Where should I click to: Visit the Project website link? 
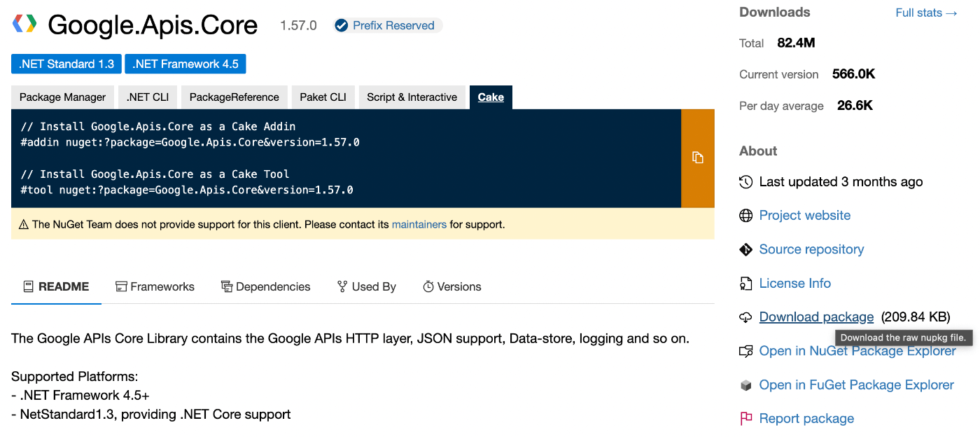805,216
